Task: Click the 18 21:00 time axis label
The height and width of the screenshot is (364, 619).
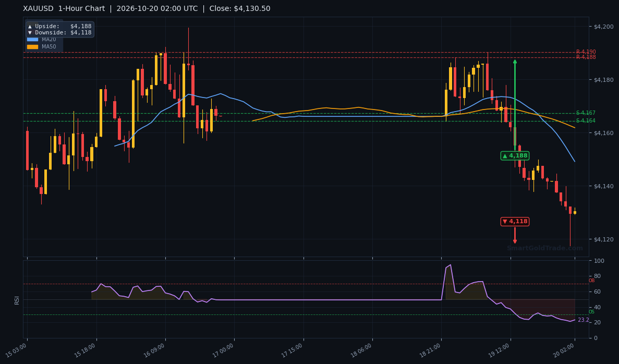Action: [430, 350]
